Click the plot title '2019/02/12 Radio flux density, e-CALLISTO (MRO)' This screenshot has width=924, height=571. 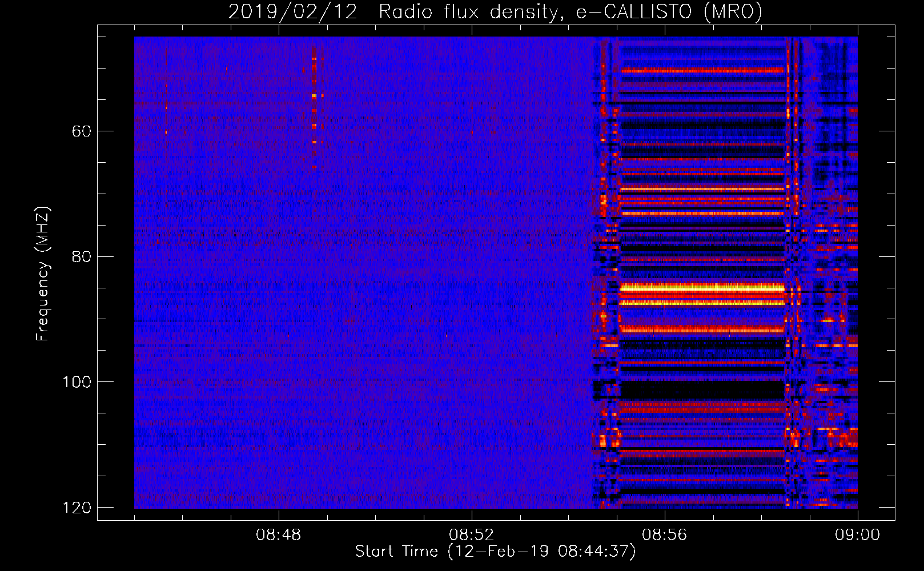pos(495,11)
